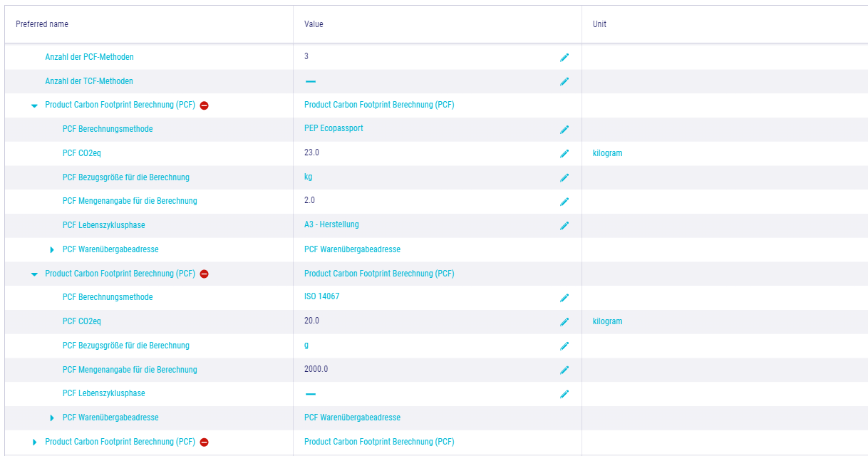Click red remove icon on collapsed PCF section
This screenshot has width=868, height=456.
tap(205, 442)
